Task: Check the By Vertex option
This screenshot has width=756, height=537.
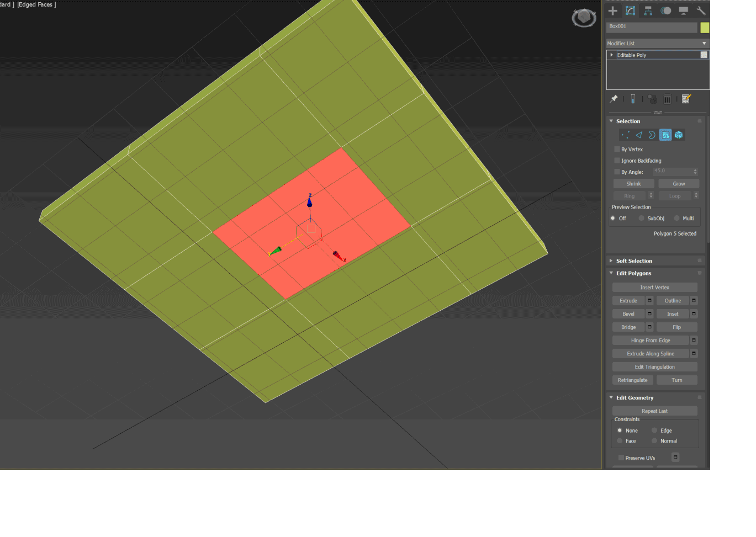Action: tap(617, 149)
